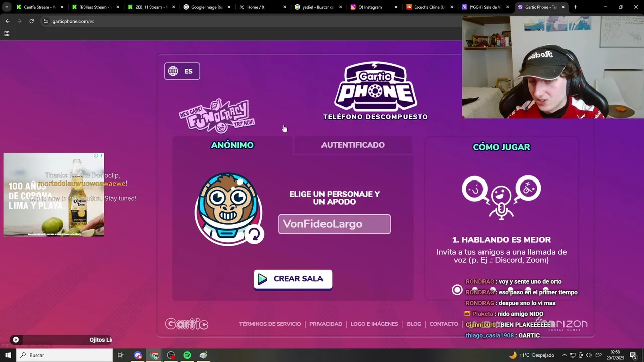Open the notifications center icon

point(633,355)
